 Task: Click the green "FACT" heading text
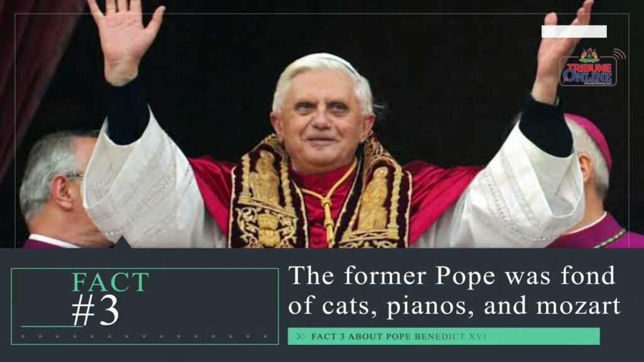point(110,282)
